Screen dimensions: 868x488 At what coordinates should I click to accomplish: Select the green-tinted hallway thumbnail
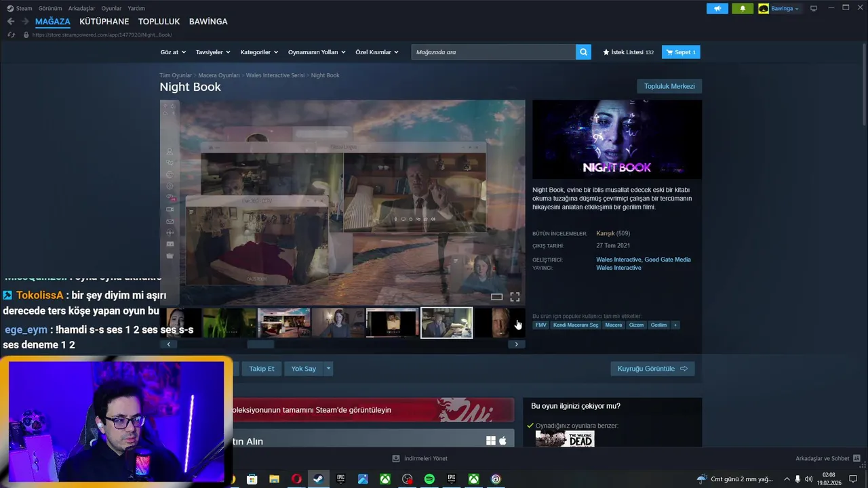(230, 323)
